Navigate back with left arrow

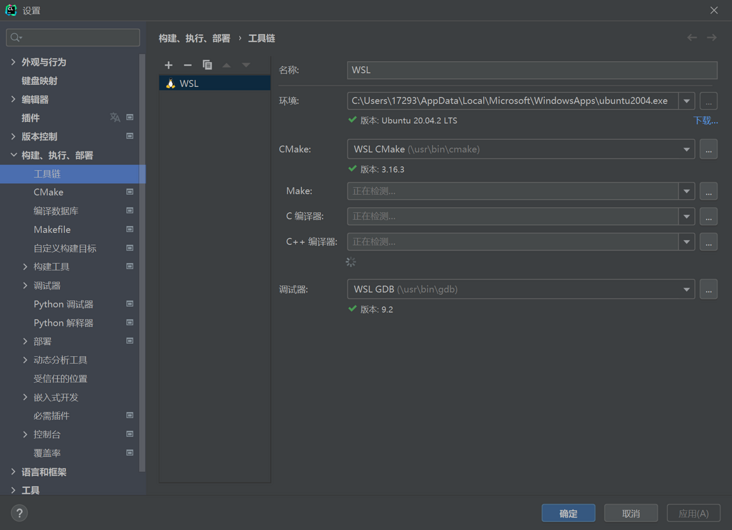click(x=692, y=37)
